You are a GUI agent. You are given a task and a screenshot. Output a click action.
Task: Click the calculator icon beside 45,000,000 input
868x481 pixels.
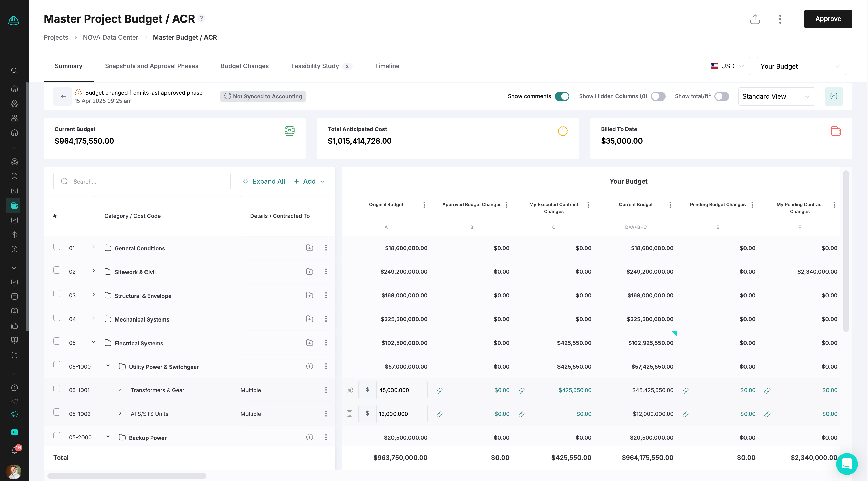pos(350,390)
